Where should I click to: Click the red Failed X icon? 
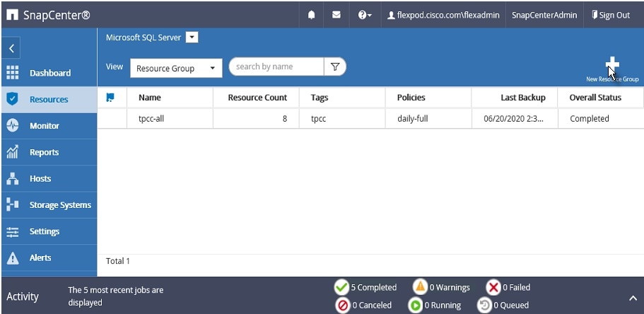493,288
